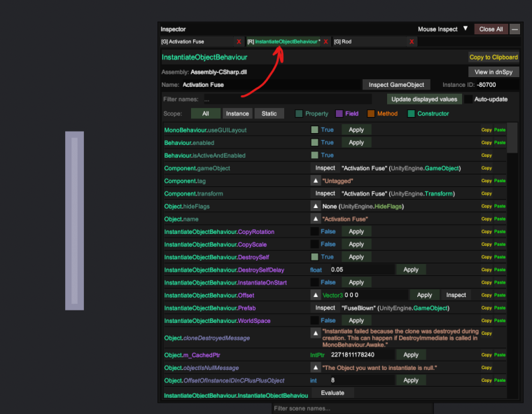
Task: Expand the Component.tag value arrow
Action: pyautogui.click(x=316, y=181)
